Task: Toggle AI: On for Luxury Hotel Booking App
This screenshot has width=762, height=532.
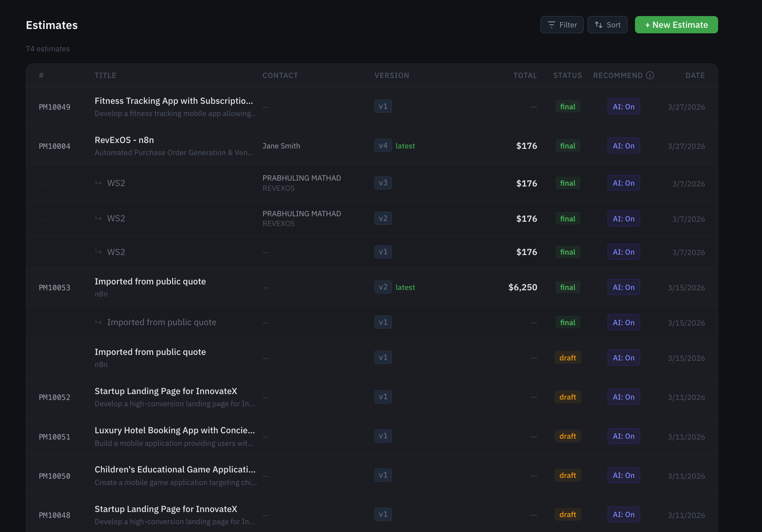Action: click(623, 436)
